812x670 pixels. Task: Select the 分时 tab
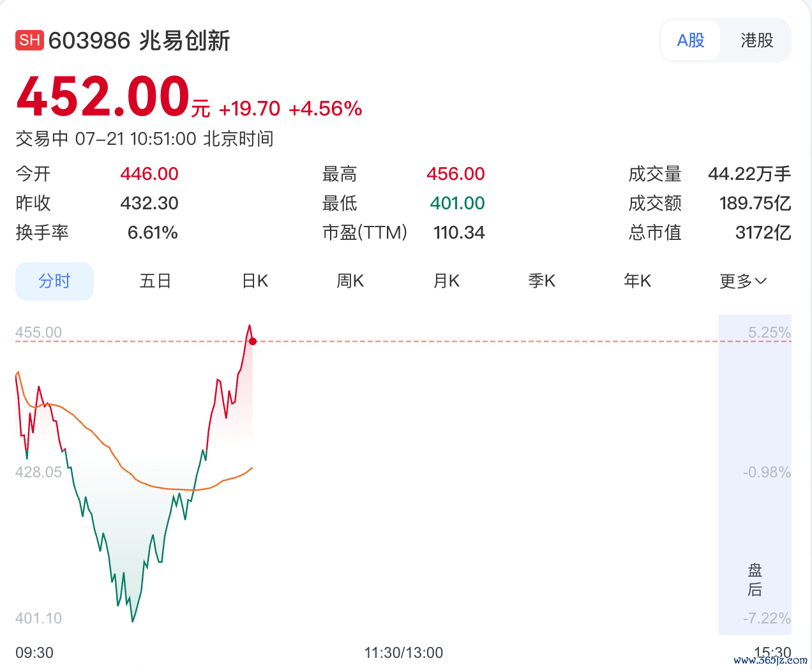pyautogui.click(x=54, y=281)
